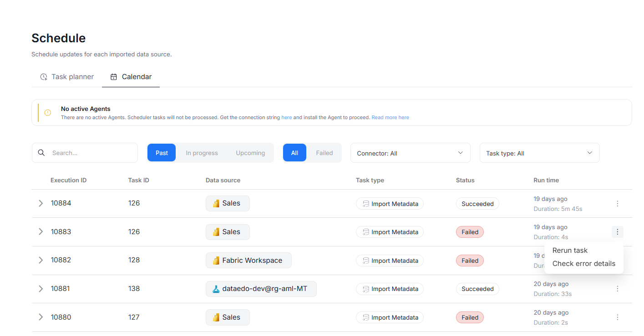Click the Azure ML icon for dataedo-dev@rg-aml-MT
Image resolution: width=644 pixels, height=336 pixels.
pos(216,289)
